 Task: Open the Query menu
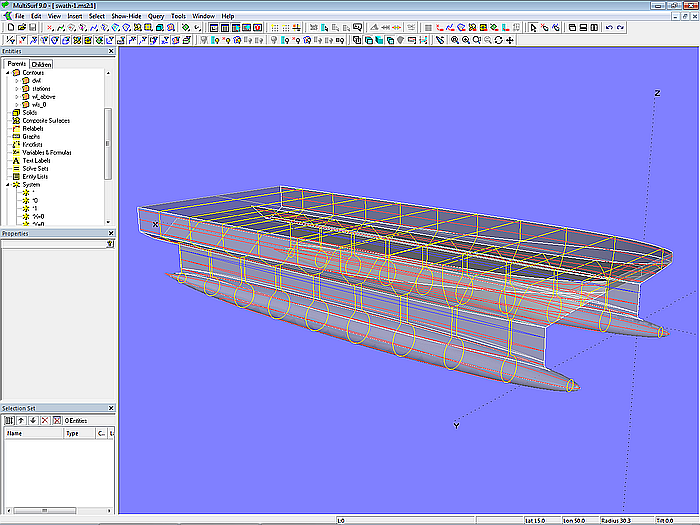pyautogui.click(x=156, y=17)
